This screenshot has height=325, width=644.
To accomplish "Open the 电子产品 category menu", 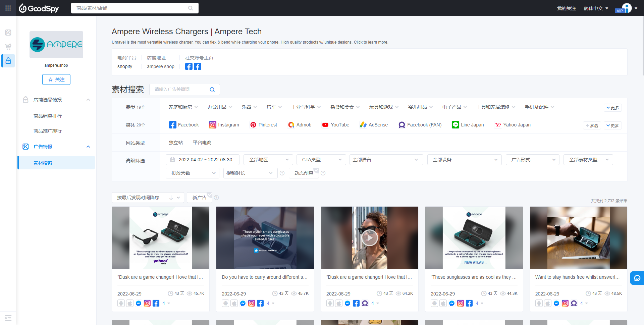I will 455,107.
